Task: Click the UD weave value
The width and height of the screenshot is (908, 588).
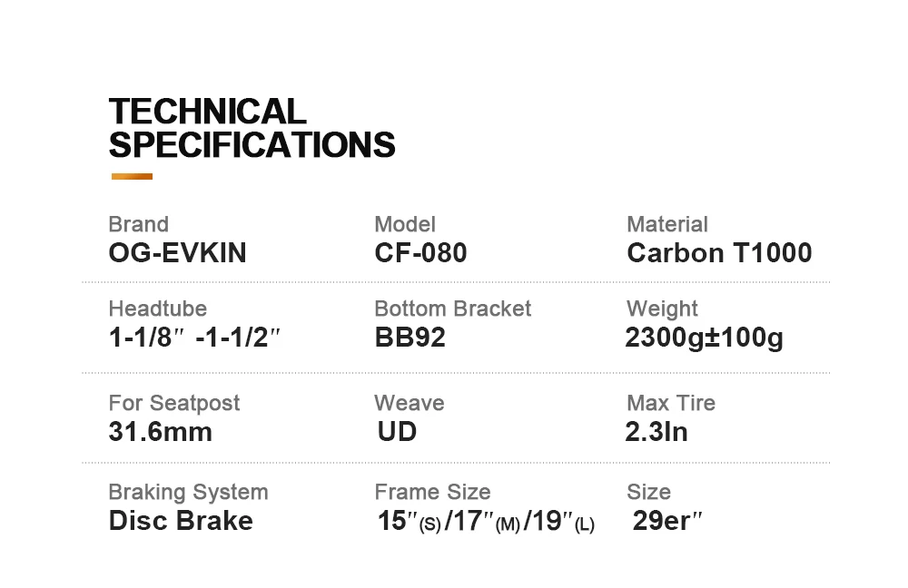Action: tap(397, 431)
